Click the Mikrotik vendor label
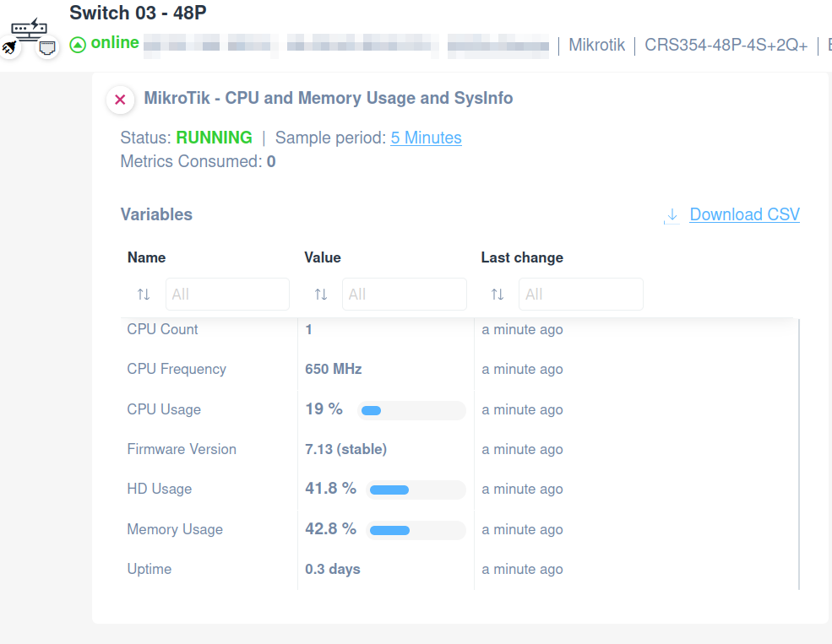The height and width of the screenshot is (644, 832). click(597, 45)
